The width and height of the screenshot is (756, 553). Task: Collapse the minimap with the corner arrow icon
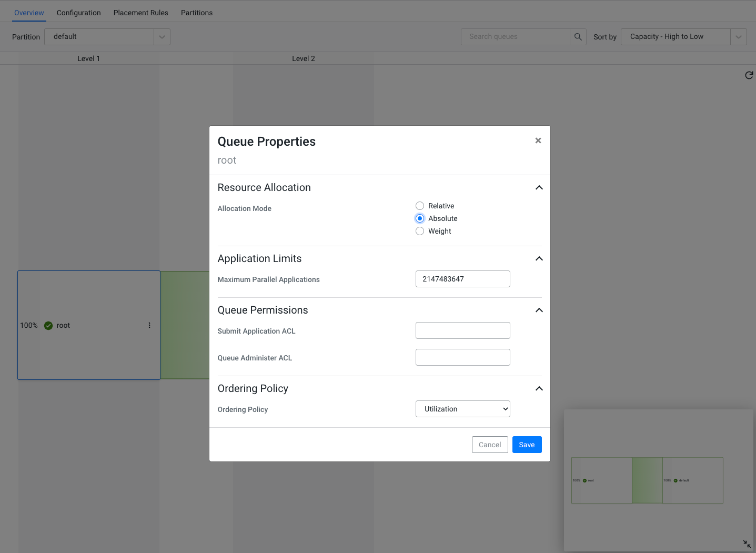(747, 544)
